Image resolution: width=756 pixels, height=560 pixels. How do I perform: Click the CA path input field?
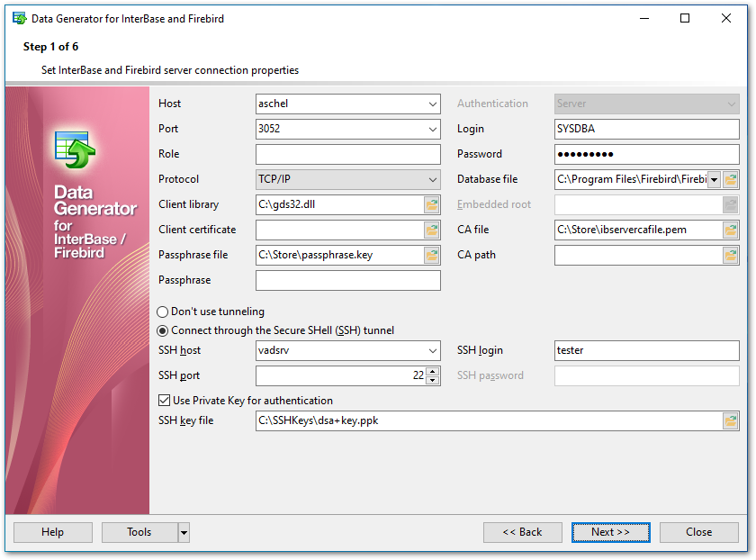pos(639,255)
